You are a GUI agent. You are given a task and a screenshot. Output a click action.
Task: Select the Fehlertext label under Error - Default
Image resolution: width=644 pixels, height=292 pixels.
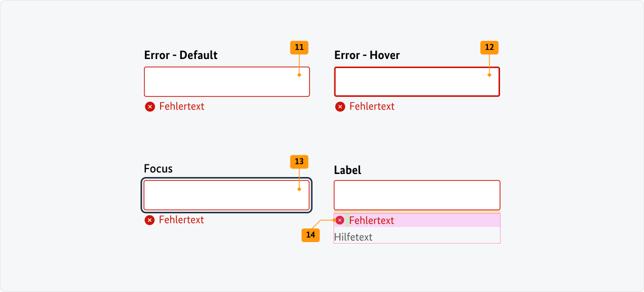coord(181,106)
